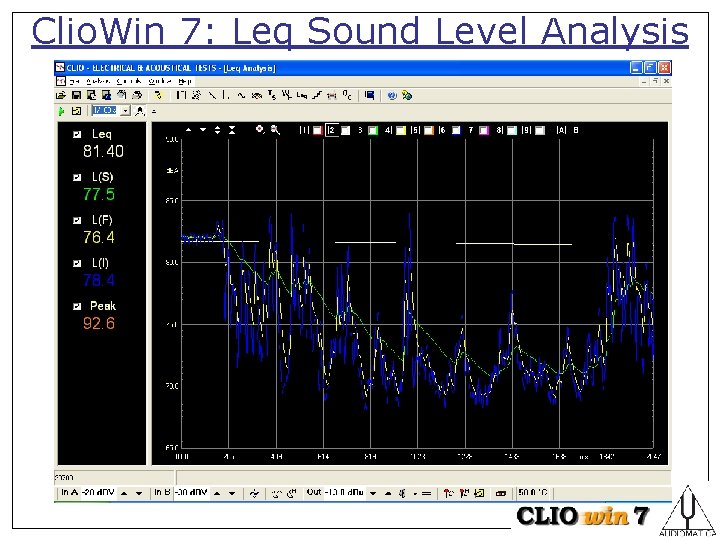Viewport: 720px width, 540px height.
Task: Compress vertical scale with inward-arrows icon
Action: pos(232,130)
